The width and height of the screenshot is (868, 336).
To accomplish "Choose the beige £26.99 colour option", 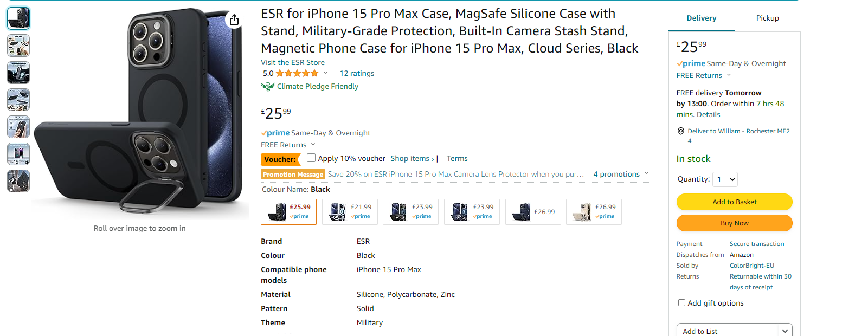I will tap(594, 212).
